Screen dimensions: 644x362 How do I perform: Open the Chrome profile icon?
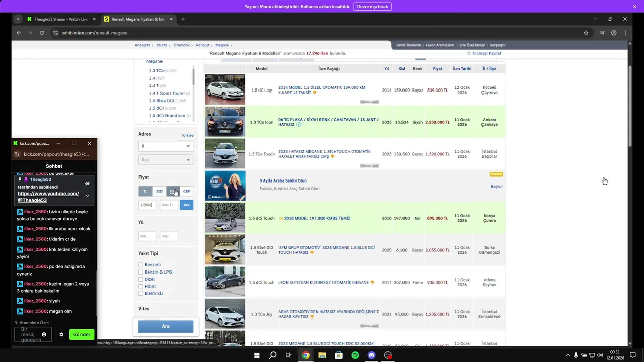pos(614,33)
